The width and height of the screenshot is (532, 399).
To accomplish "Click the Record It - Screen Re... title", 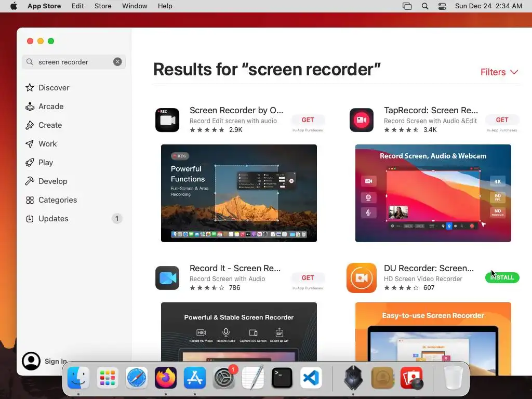I will [x=235, y=268].
